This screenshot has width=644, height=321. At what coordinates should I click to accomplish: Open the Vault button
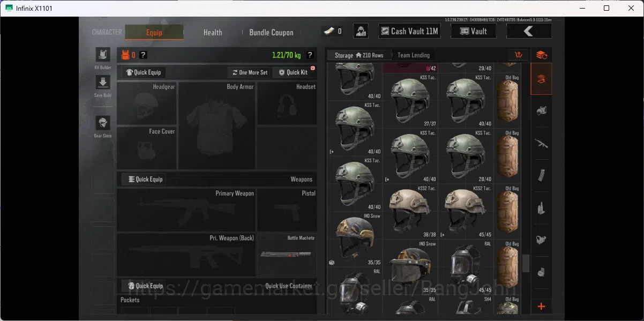click(x=473, y=31)
